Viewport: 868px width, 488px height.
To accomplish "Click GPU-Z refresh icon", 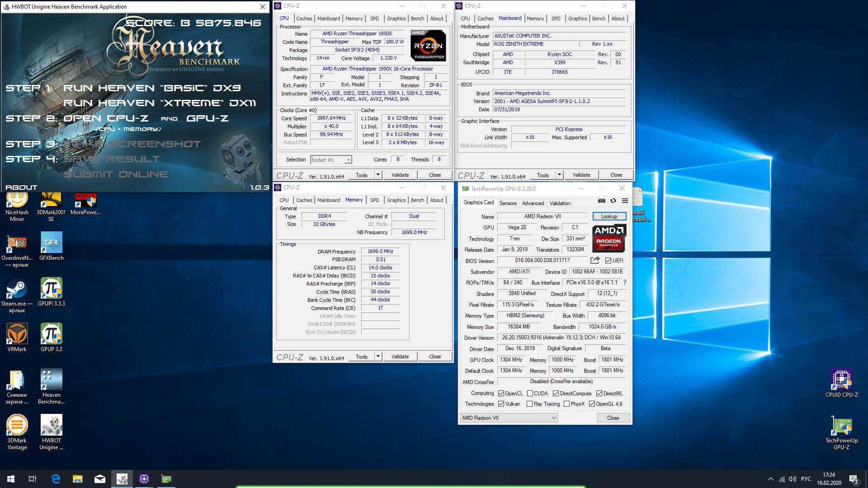I will pyautogui.click(x=613, y=201).
